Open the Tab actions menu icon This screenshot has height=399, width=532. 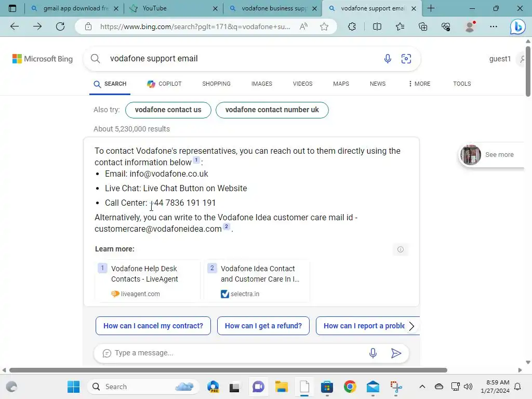(x=12, y=8)
